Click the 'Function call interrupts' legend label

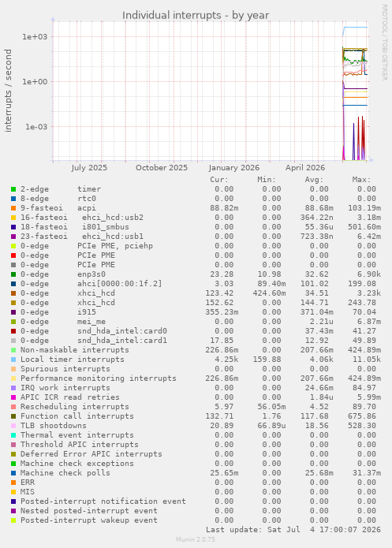point(77,416)
